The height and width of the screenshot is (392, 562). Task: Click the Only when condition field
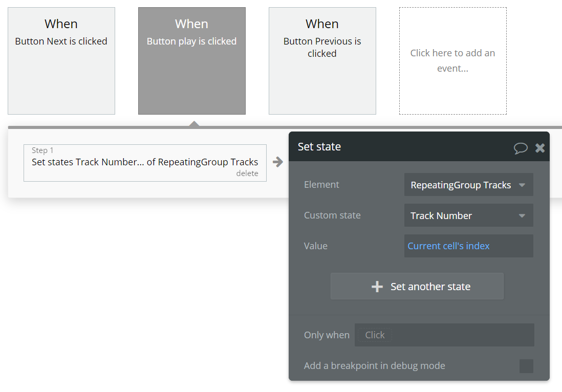pyautogui.click(x=444, y=335)
